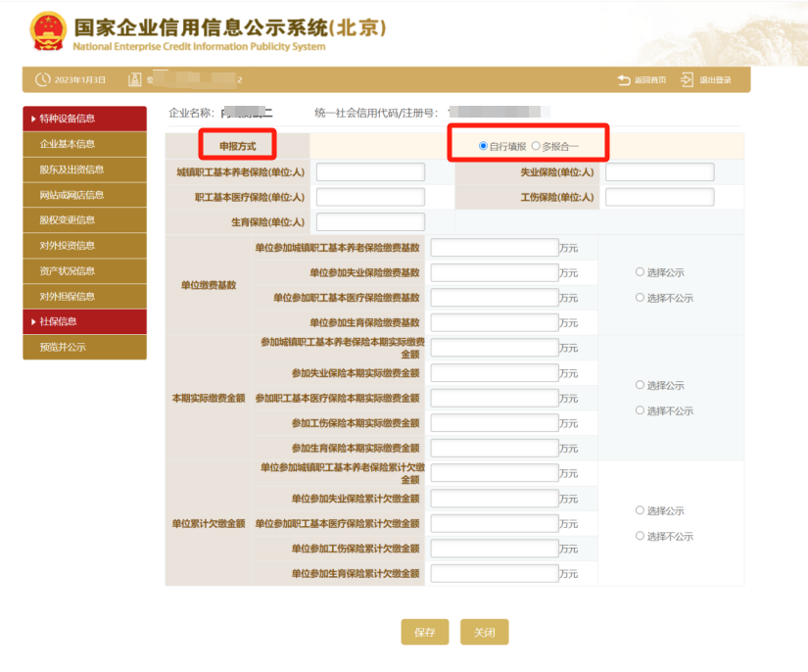Click the 企业名称 label
The width and height of the screenshot is (808, 672).
point(191,113)
